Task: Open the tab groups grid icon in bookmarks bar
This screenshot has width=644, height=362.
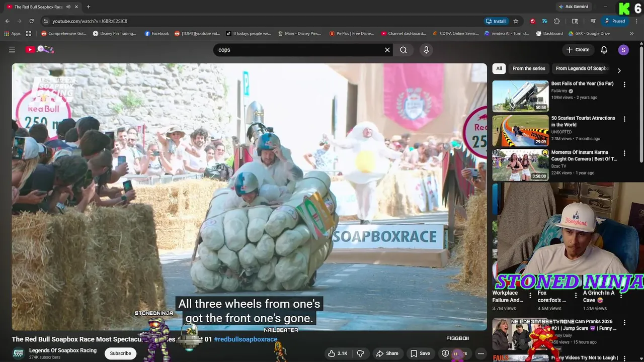Action: coord(29,34)
